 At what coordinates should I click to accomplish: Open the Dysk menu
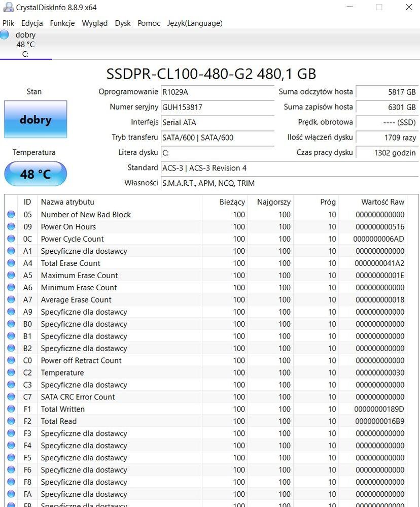(123, 23)
